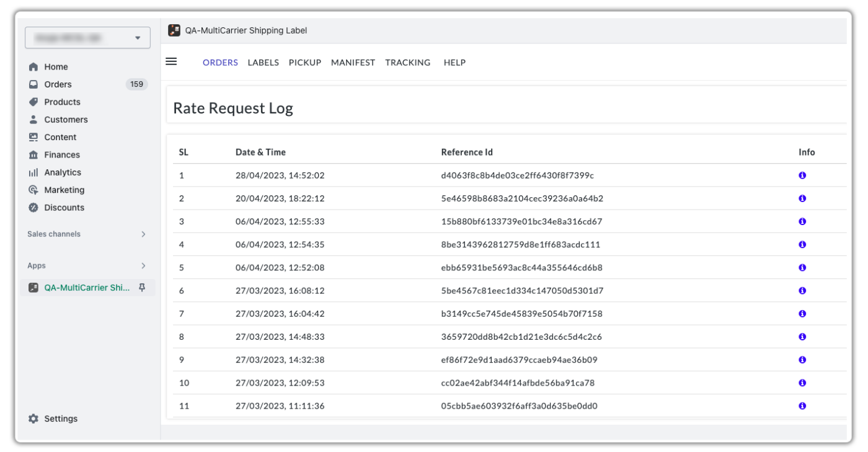Viewport: 868px width, 452px height.
Task: Click info icon for log entry 4
Action: click(802, 244)
